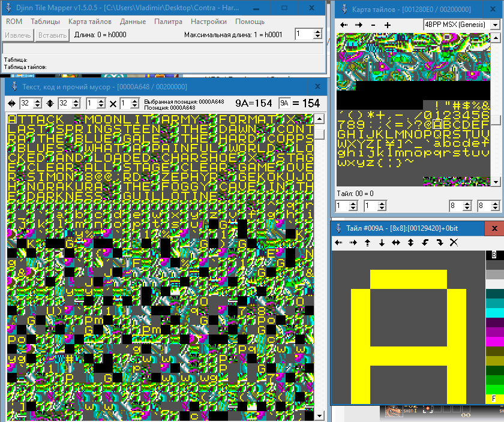Decrease the stepper value right of the X icon

(135, 106)
